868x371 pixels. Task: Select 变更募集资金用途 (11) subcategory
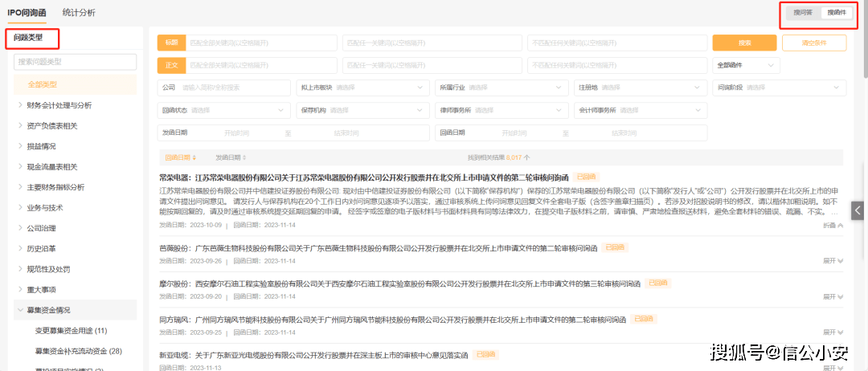tap(71, 331)
